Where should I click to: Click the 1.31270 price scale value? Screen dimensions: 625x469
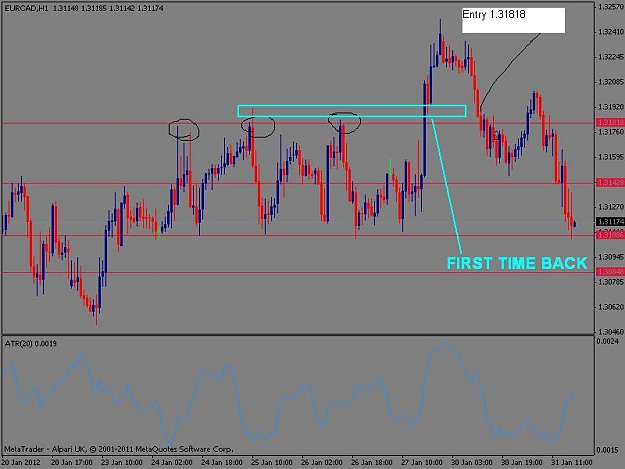click(x=611, y=207)
